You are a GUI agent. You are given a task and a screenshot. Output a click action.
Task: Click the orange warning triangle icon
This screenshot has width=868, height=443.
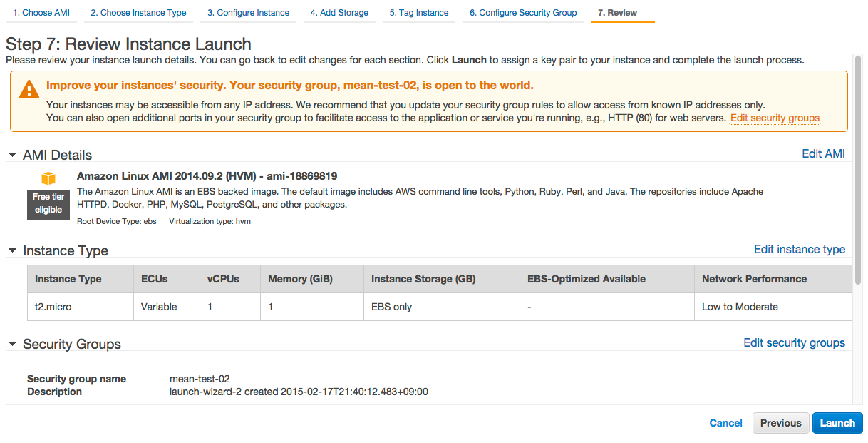coord(29,88)
